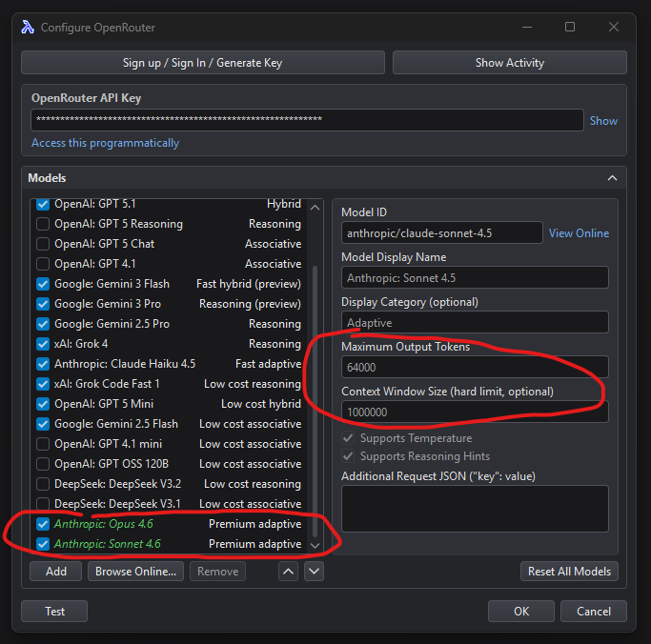This screenshot has height=644, width=651.
Task: Enable OpenAI: GPT 5 Reasoning checkbox
Action: coord(43,224)
